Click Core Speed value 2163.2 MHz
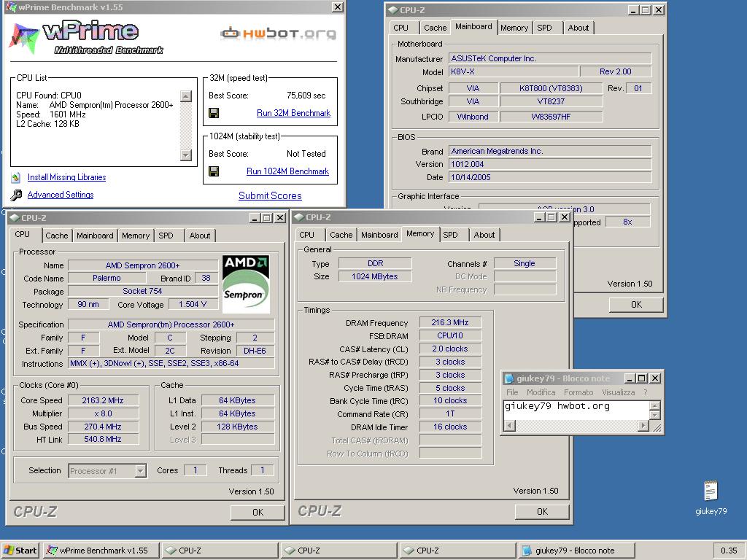 [104, 400]
